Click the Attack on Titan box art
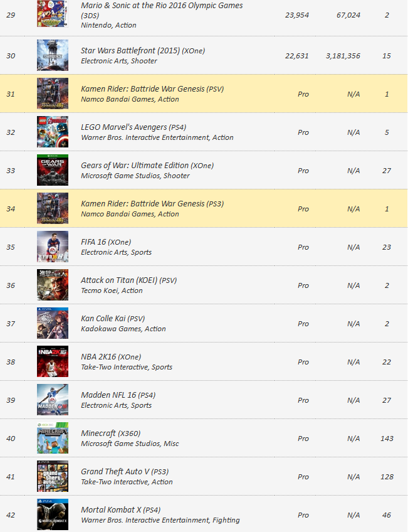The image size is (408, 532). [x=53, y=285]
